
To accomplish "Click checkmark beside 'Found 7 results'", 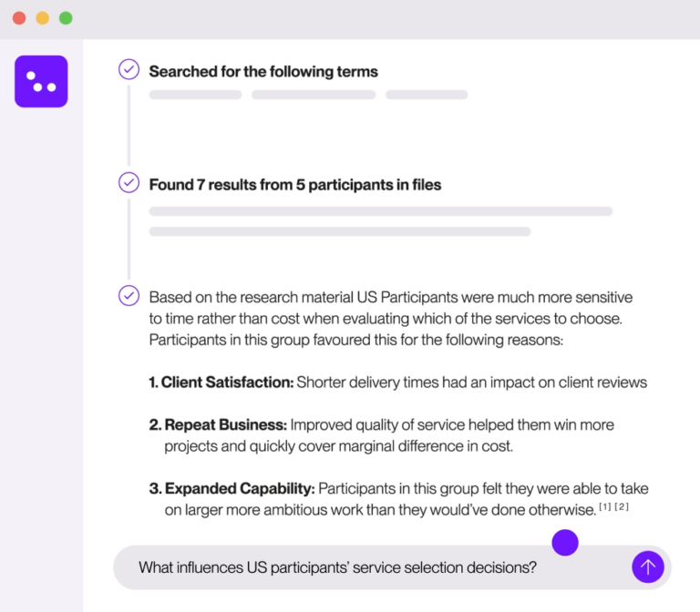I will (x=129, y=183).
